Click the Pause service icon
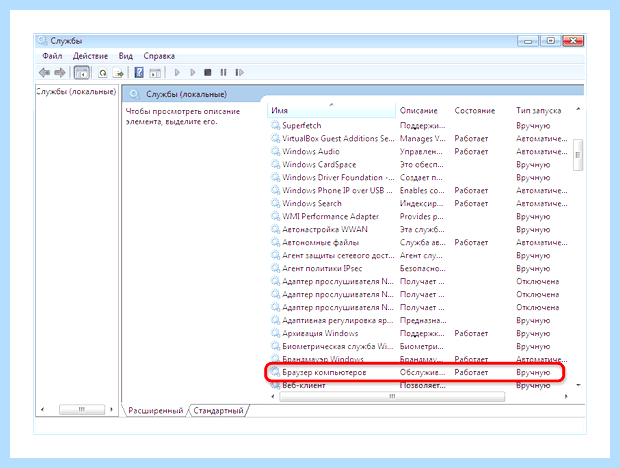 click(x=223, y=72)
